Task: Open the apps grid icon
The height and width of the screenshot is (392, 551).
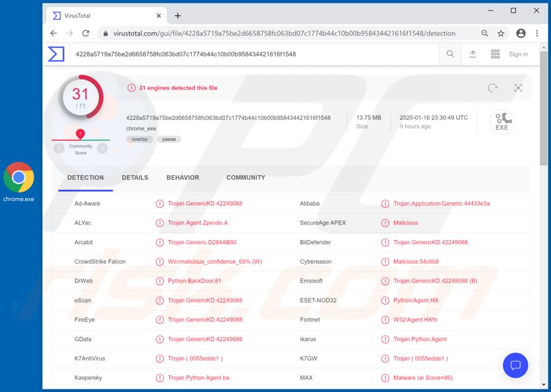Action: click(x=495, y=54)
